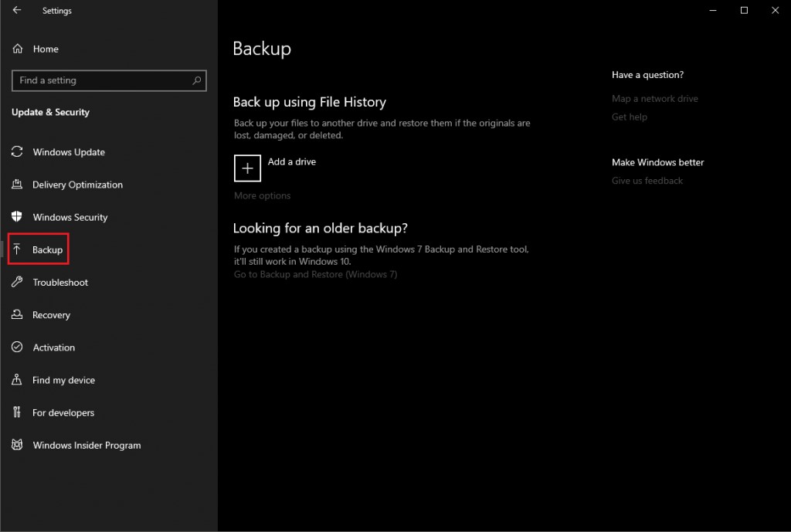Click the Windows Update sync icon

(17, 152)
